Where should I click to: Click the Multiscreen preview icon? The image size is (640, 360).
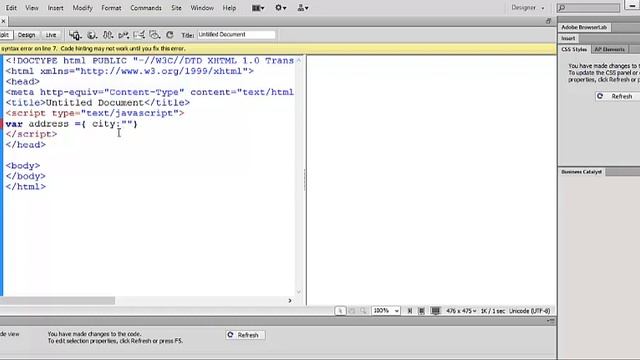pos(75,35)
